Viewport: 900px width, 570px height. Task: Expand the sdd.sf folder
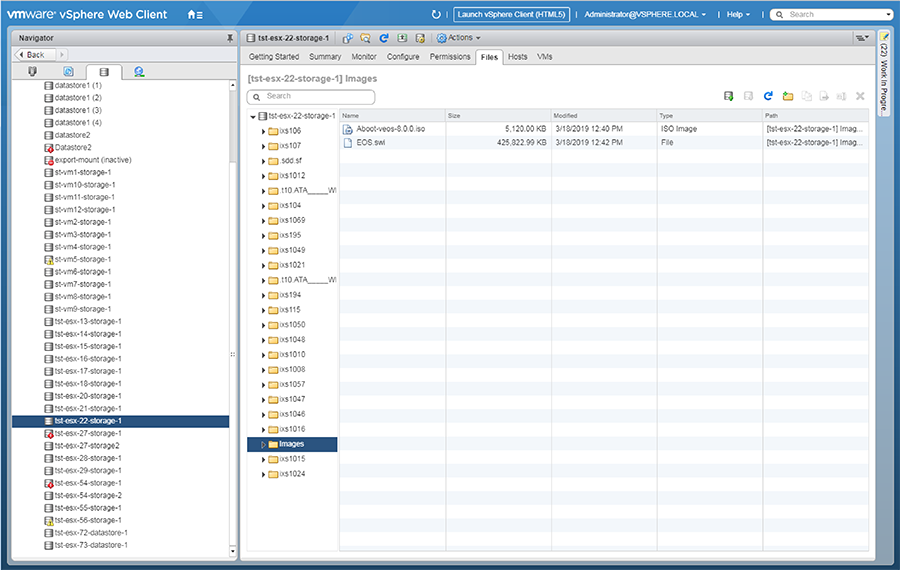click(263, 161)
